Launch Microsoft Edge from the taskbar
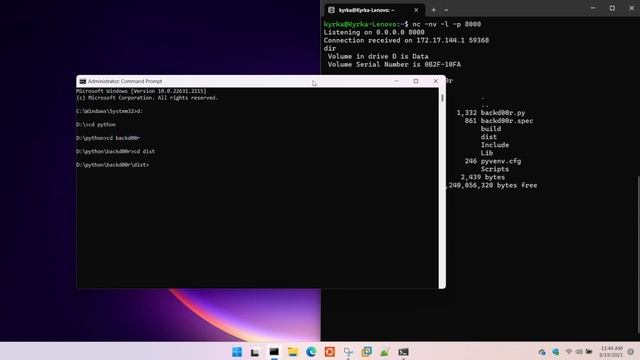 311,352
